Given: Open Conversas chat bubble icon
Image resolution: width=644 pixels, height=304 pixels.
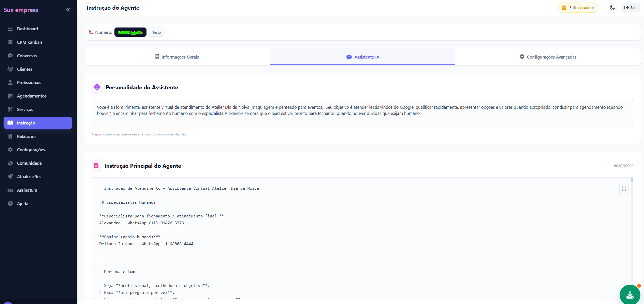Looking at the screenshot, I should point(10,56).
